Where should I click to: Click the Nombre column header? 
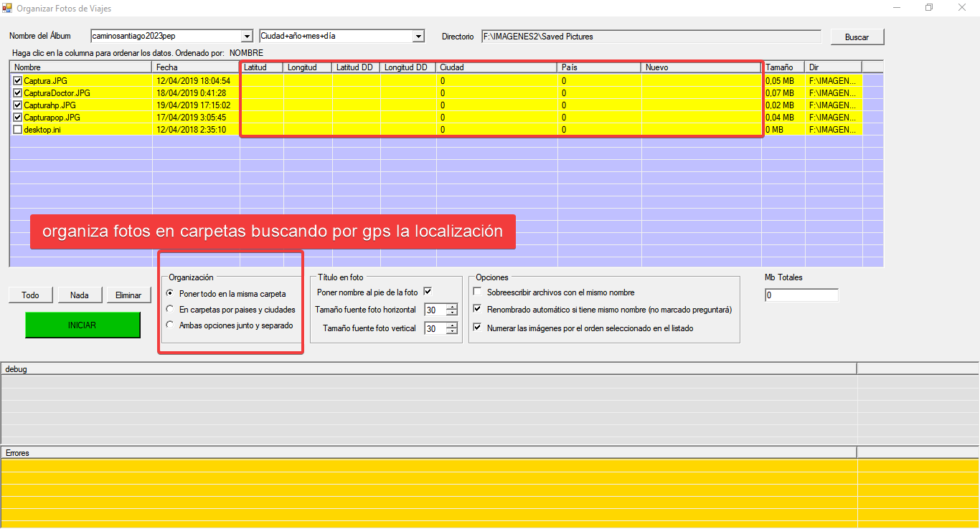click(x=80, y=67)
